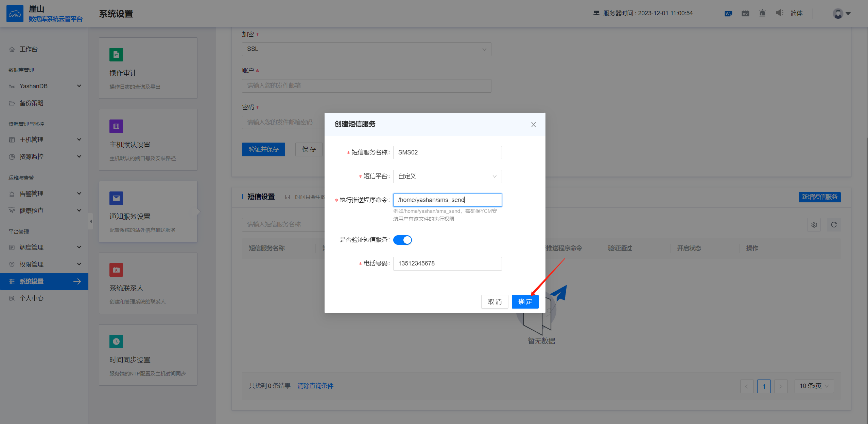Click the 清除查询条件 link

point(315,386)
